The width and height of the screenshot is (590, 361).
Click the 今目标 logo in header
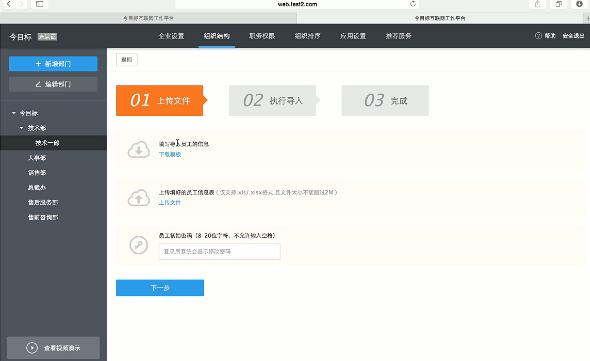click(20, 37)
